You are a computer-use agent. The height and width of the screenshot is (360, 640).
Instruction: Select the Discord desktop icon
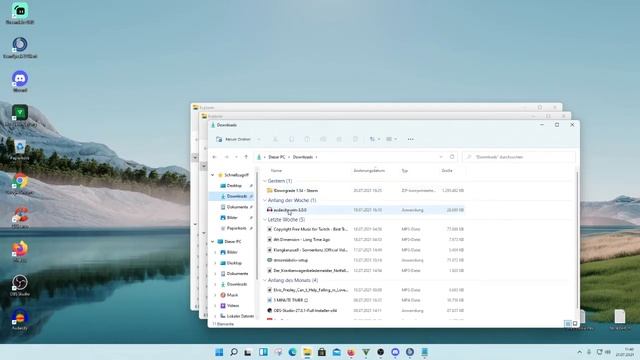click(x=20, y=81)
